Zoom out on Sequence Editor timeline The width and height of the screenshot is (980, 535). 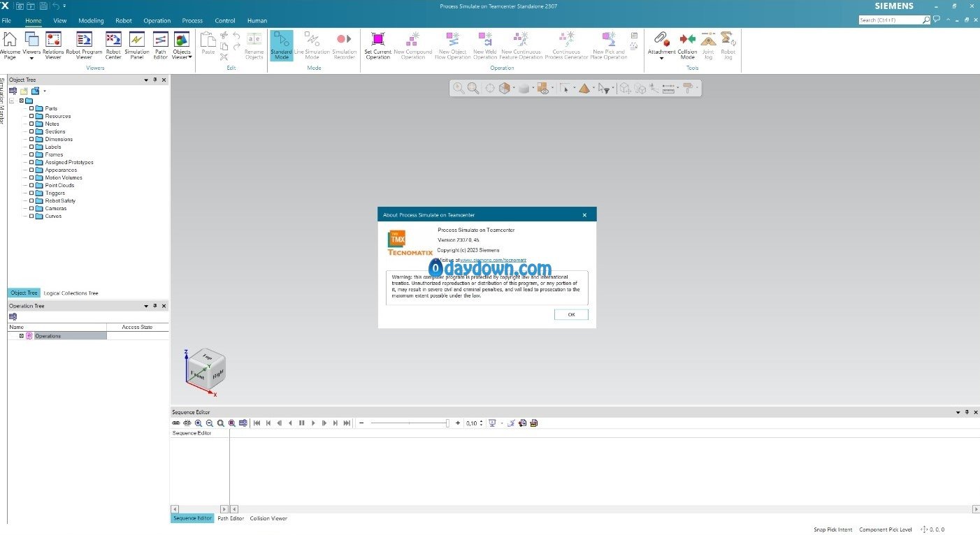point(210,423)
